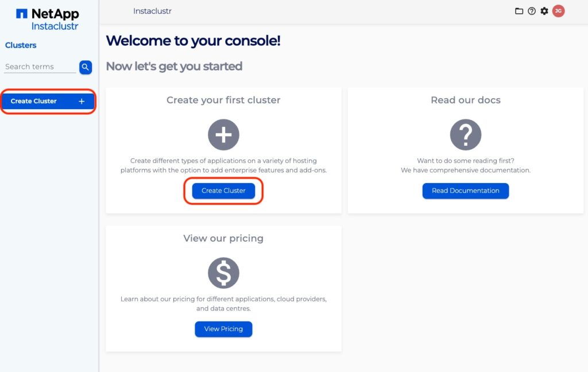The image size is (588, 372).
Task: Go to Clusters in the sidebar
Action: (21, 45)
